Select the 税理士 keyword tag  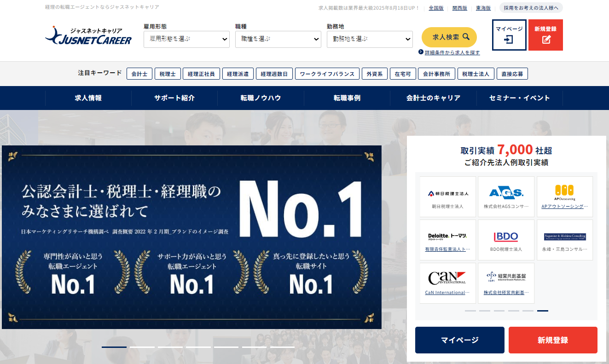coord(168,74)
